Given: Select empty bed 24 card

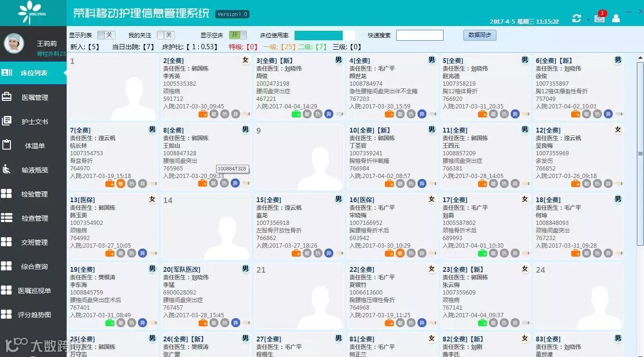Looking at the screenshot, I should tap(578, 296).
